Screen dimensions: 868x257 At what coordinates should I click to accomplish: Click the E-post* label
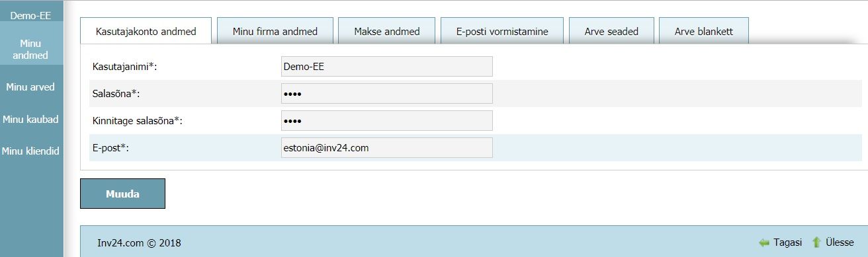pyautogui.click(x=110, y=148)
